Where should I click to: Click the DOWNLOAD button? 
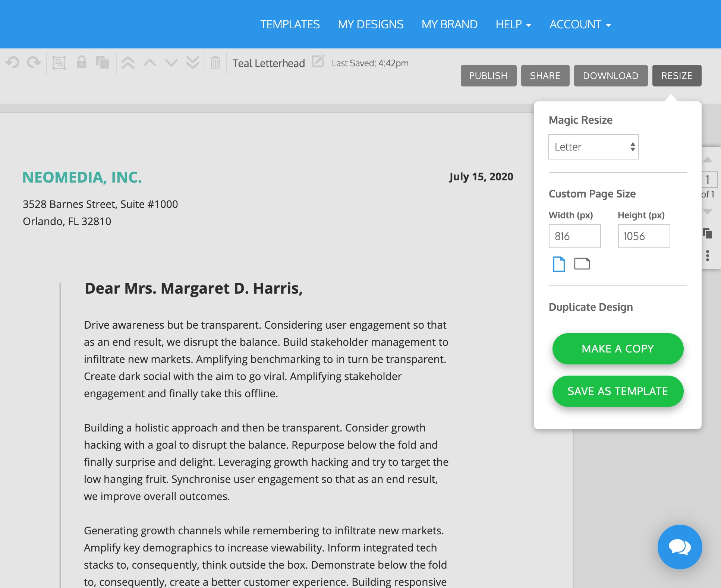(x=611, y=75)
